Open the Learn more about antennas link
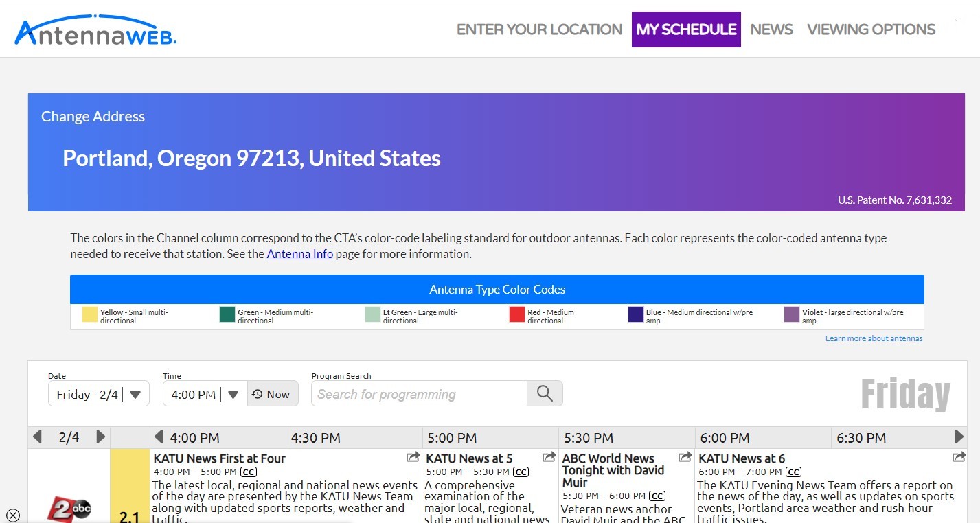The width and height of the screenshot is (980, 523). point(874,338)
